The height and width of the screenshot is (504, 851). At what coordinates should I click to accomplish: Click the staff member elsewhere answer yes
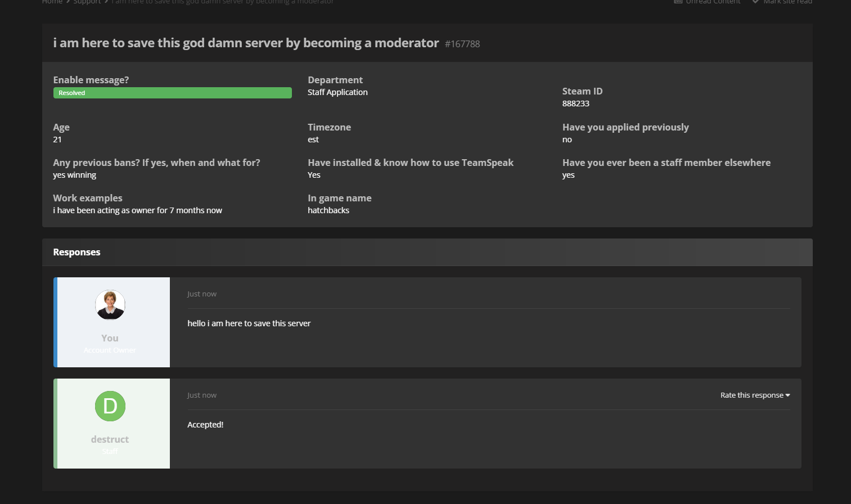tap(569, 175)
